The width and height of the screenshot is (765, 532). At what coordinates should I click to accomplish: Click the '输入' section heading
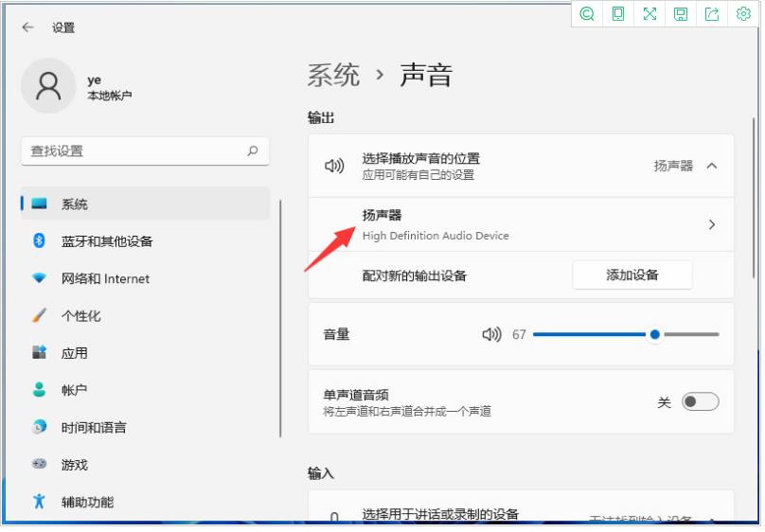pyautogui.click(x=321, y=473)
